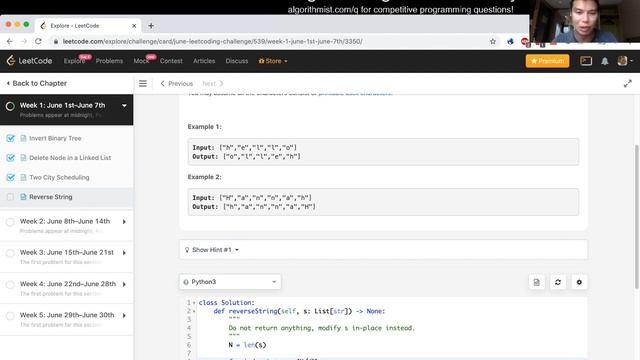The width and height of the screenshot is (640, 360).
Task: Open the Mock menu item
Action: coord(141,61)
